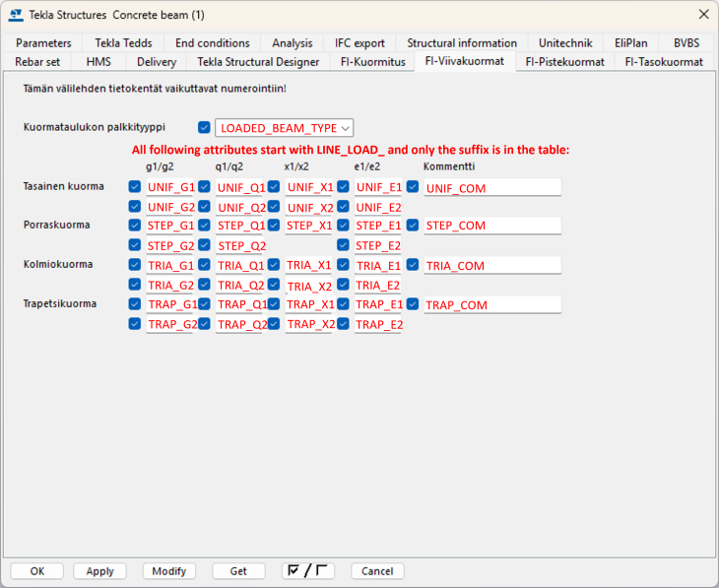719x588 pixels.
Task: Close the Concrete beam dialog
Action: 704,14
